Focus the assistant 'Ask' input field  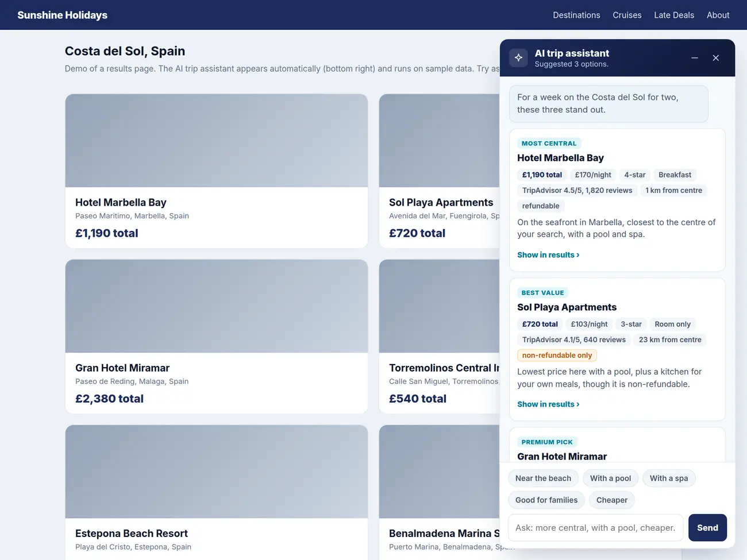[595, 528]
